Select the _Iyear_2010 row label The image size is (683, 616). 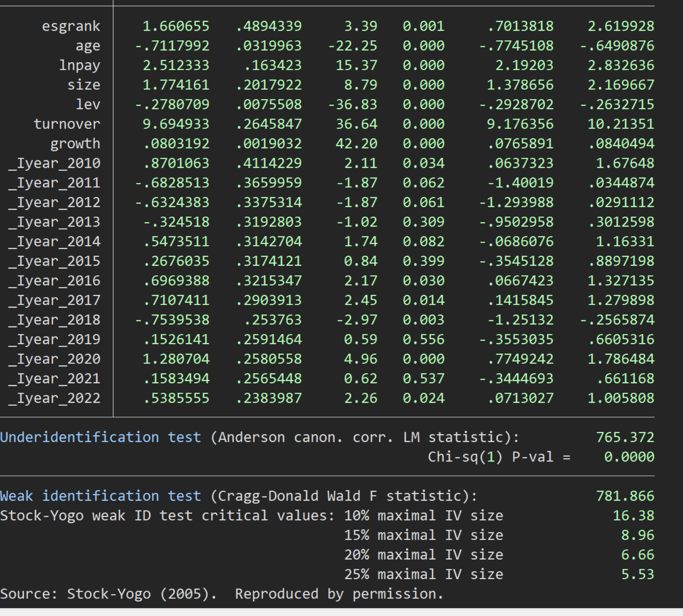(54, 163)
